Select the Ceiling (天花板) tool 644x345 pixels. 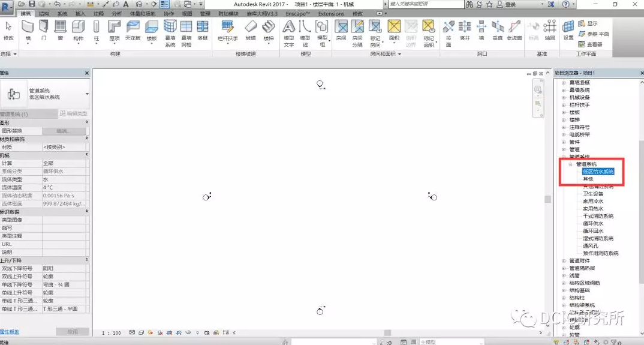[x=133, y=31]
